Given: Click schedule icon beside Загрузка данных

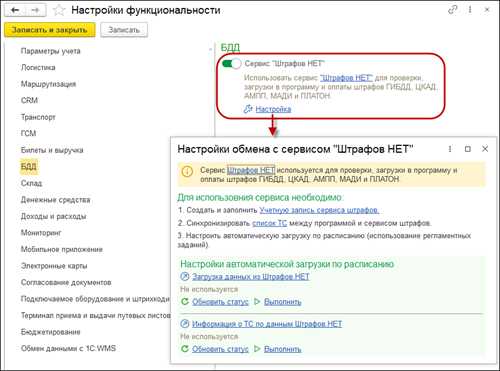Looking at the screenshot, I should (x=184, y=276).
